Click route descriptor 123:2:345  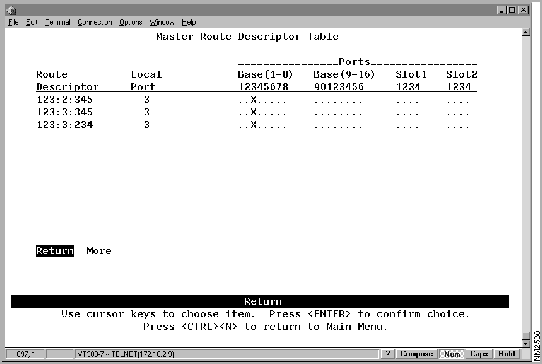[x=65, y=100]
